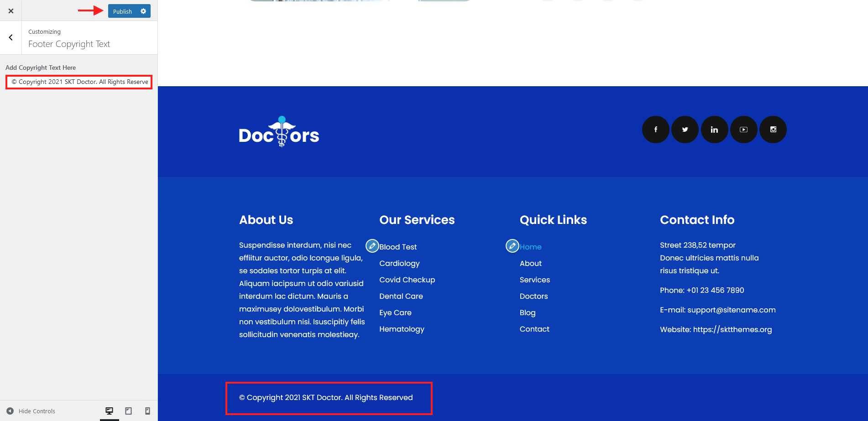Collapse sidebar with Hide Controls

click(31, 411)
